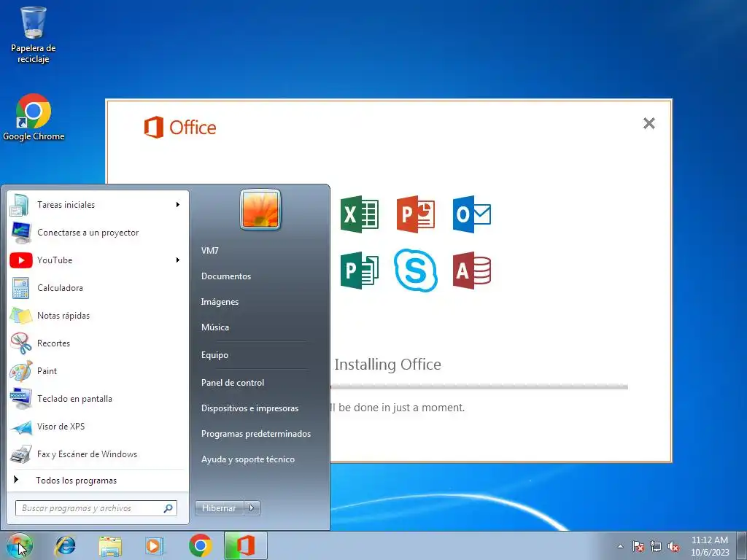Click the muted volume tray icon
This screenshot has height=560, width=747.
[x=673, y=546]
